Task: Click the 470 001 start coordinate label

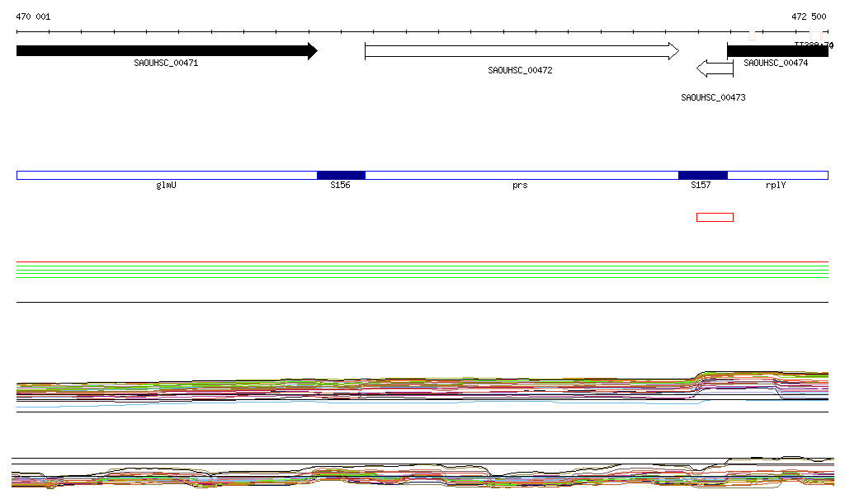Action: tap(34, 16)
